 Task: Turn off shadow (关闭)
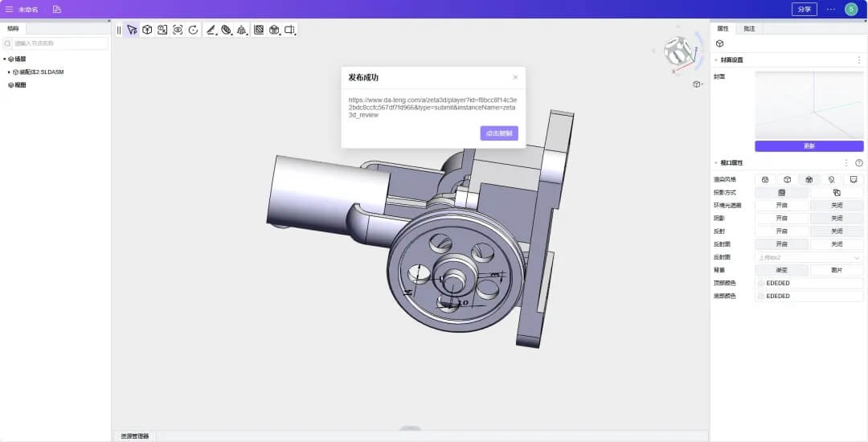pos(837,218)
